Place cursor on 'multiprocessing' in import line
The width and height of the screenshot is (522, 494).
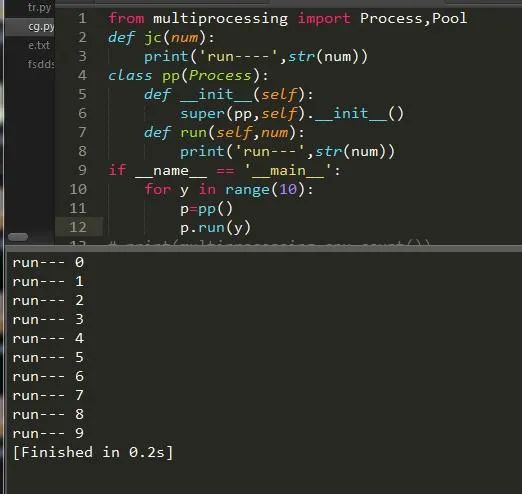coord(220,18)
